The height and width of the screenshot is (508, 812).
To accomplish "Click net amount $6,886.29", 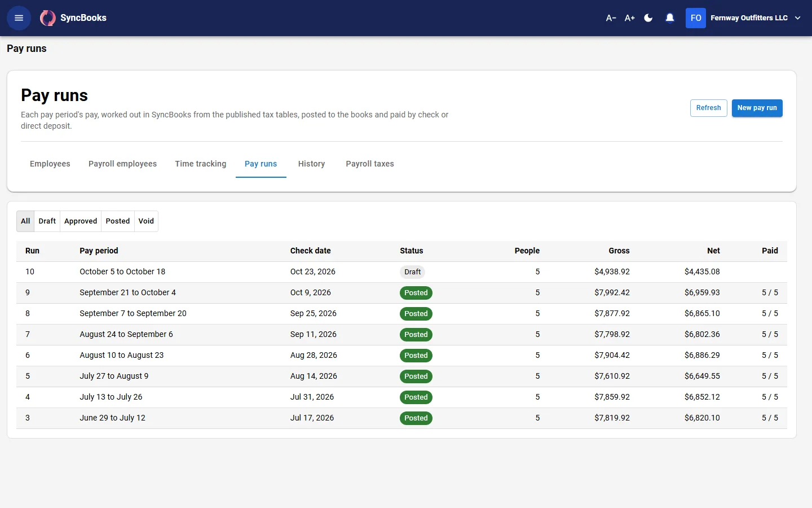I will tap(702, 355).
